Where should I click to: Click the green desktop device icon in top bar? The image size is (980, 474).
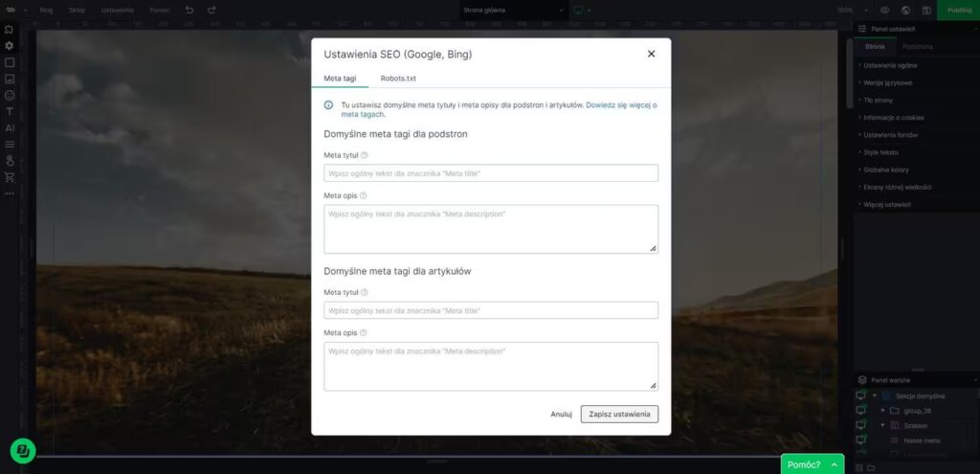(x=578, y=10)
